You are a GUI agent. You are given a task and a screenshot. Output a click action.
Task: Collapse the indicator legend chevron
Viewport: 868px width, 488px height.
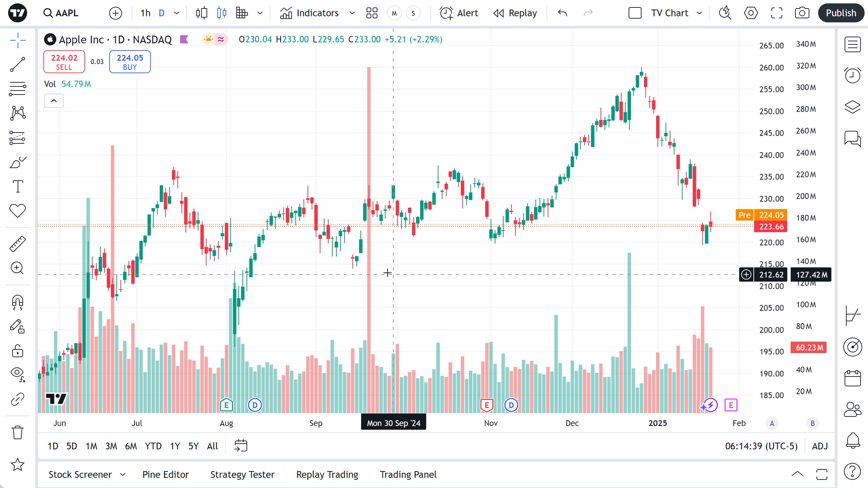point(54,101)
